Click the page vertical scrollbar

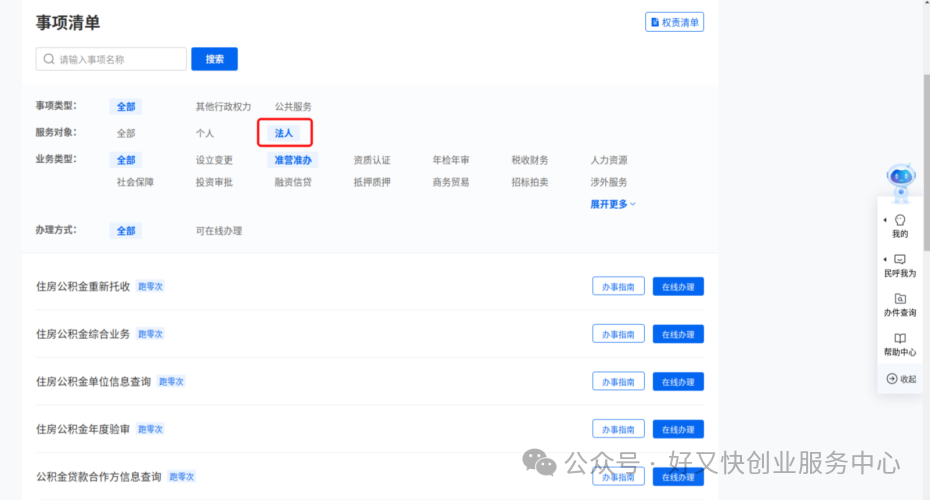(926, 164)
